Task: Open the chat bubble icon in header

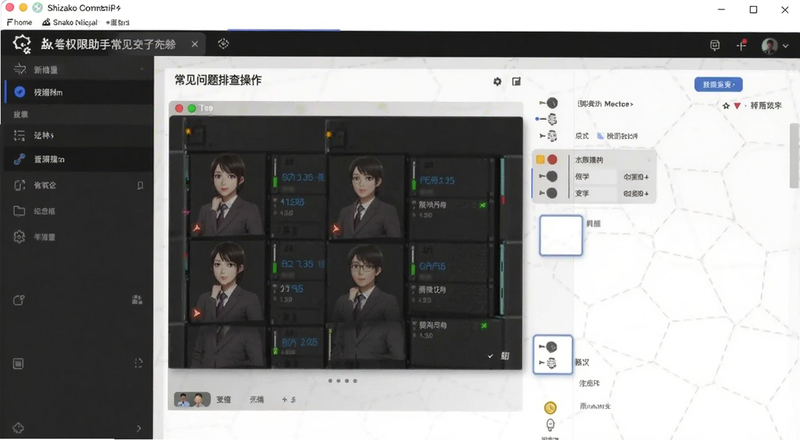Action: (715, 45)
